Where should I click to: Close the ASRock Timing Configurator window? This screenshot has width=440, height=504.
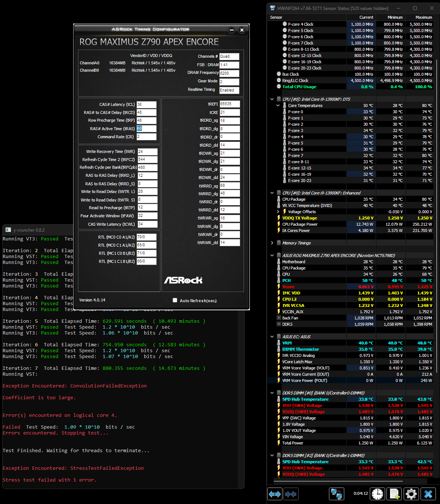tap(242, 30)
